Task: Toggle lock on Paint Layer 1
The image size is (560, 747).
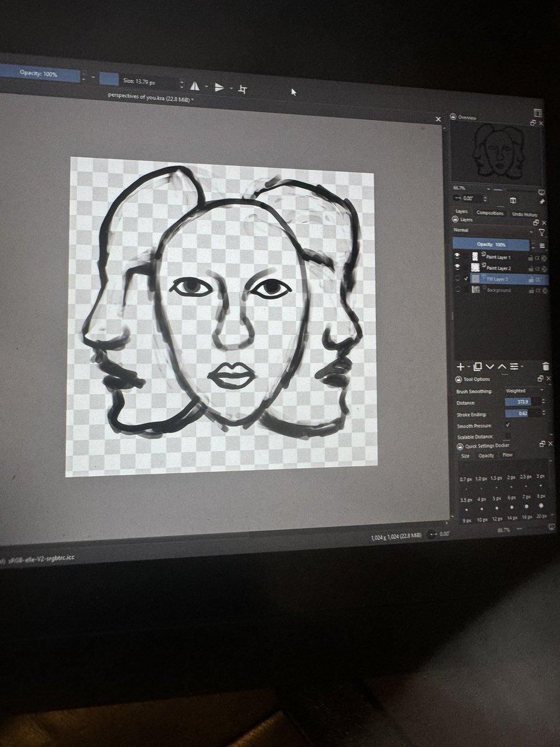Action: click(x=530, y=258)
